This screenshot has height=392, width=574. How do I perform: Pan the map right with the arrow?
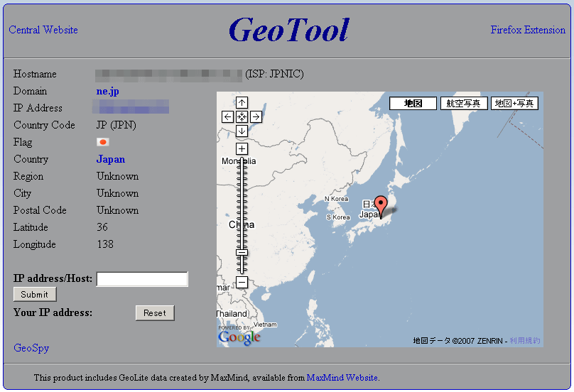pyautogui.click(x=256, y=116)
